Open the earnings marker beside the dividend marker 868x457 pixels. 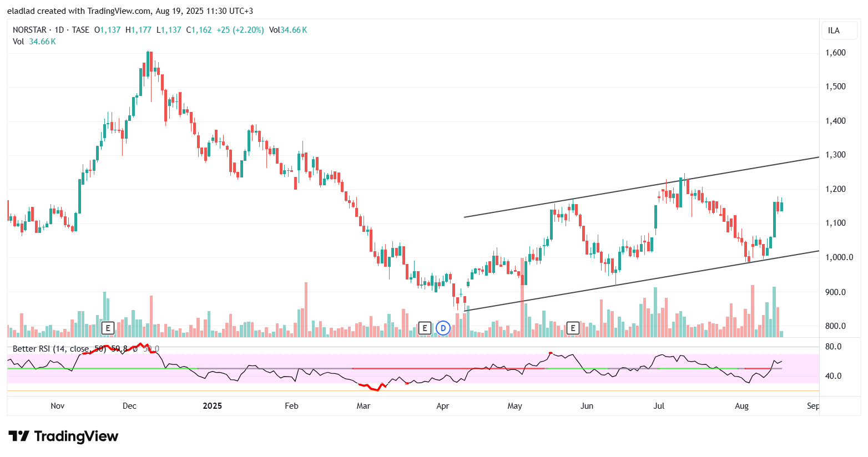425,328
